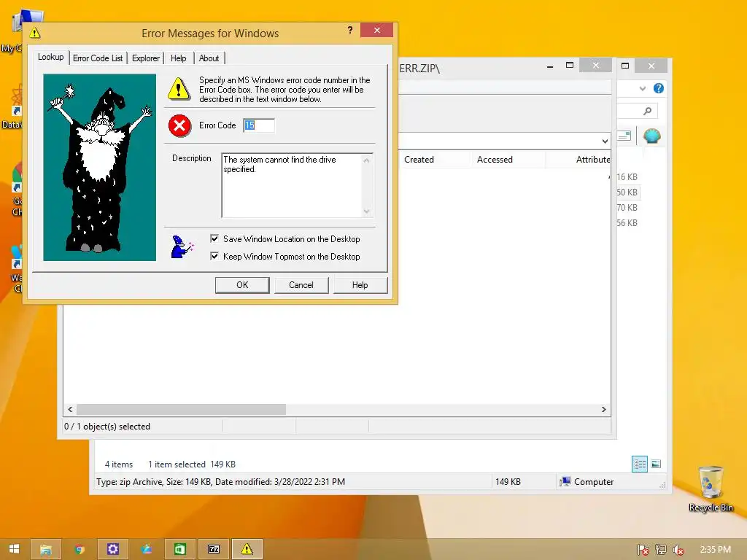Switch to the Lookup tab
Image resolution: width=747 pixels, height=560 pixels.
point(50,57)
